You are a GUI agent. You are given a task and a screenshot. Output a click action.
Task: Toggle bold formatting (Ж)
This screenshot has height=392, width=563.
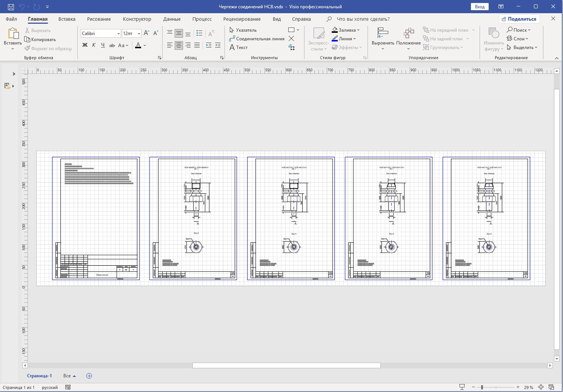coord(85,45)
